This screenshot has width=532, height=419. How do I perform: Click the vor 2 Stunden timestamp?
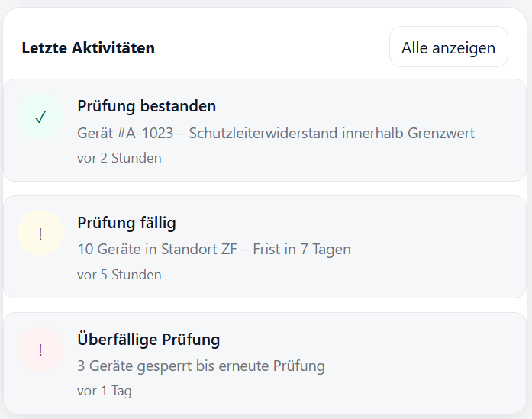pyautogui.click(x=119, y=158)
